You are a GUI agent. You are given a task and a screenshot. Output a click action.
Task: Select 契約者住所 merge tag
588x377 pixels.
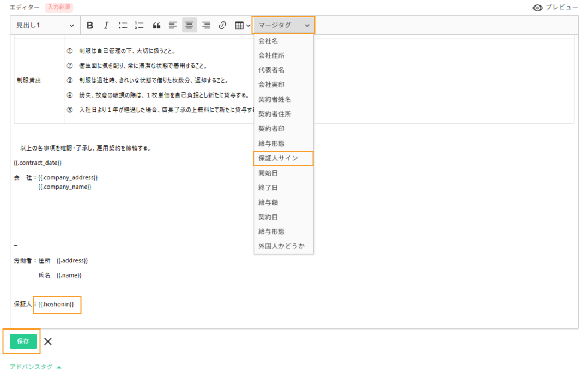(284, 114)
